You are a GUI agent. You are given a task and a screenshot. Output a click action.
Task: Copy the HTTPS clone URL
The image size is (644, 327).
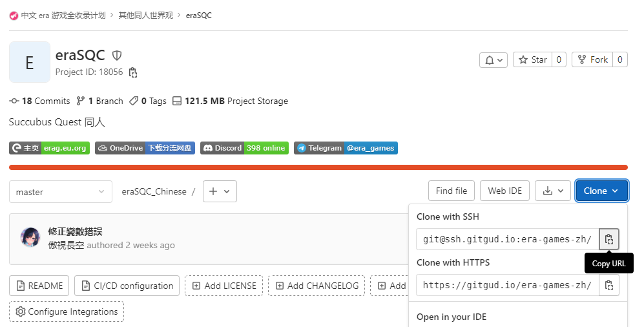pos(608,285)
